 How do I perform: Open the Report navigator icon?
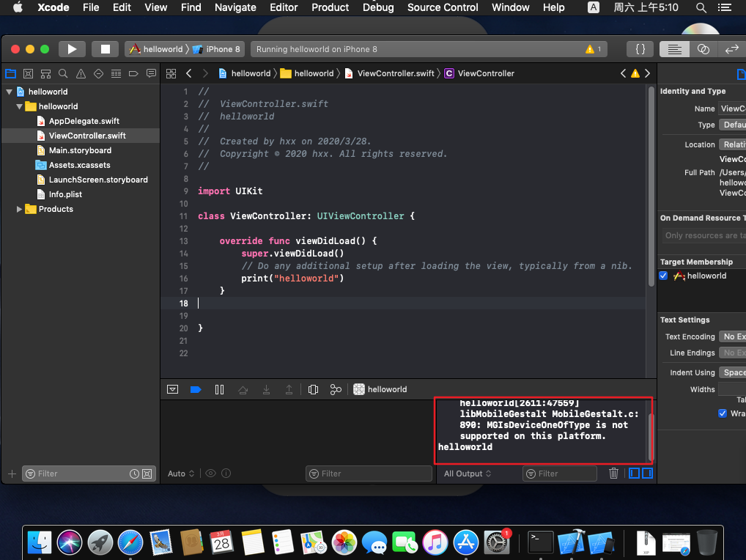pyautogui.click(x=151, y=73)
